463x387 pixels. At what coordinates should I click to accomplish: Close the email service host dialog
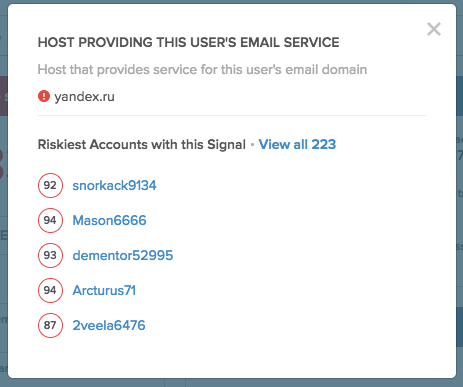pyautogui.click(x=434, y=29)
